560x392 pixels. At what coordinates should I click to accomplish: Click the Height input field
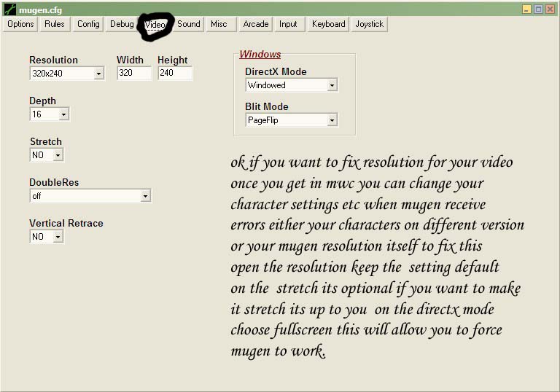(175, 73)
